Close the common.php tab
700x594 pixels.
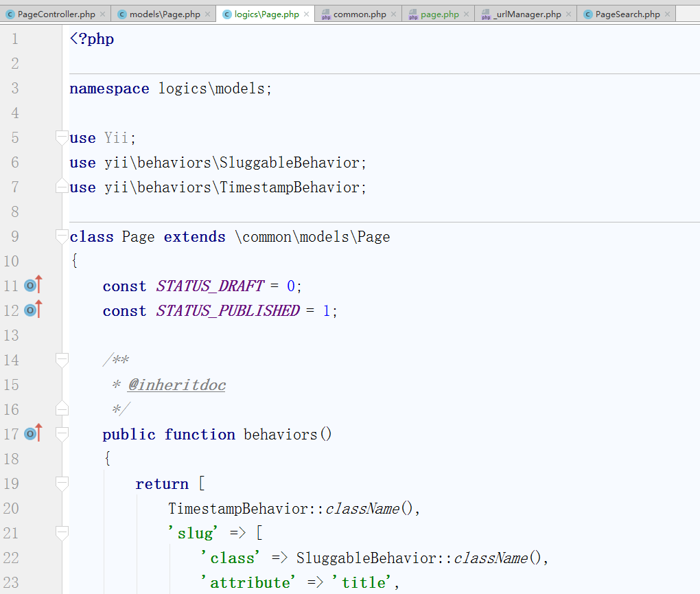click(x=394, y=14)
